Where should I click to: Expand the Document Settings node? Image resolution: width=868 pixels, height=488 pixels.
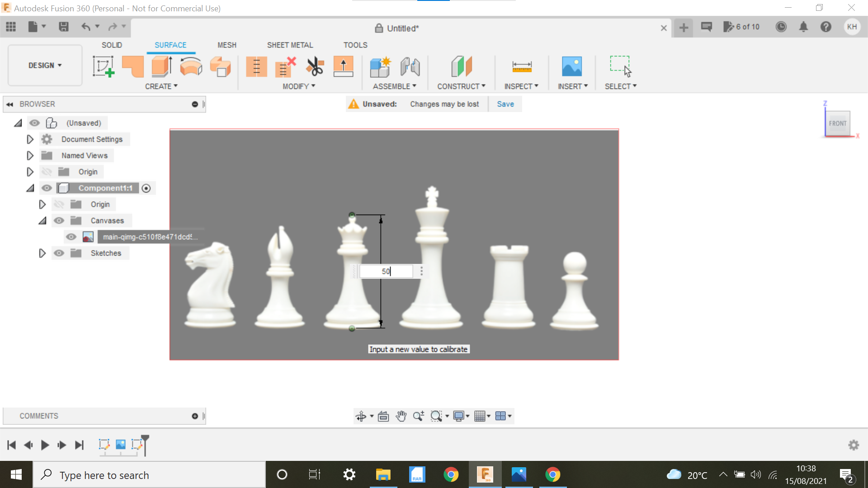(x=30, y=139)
